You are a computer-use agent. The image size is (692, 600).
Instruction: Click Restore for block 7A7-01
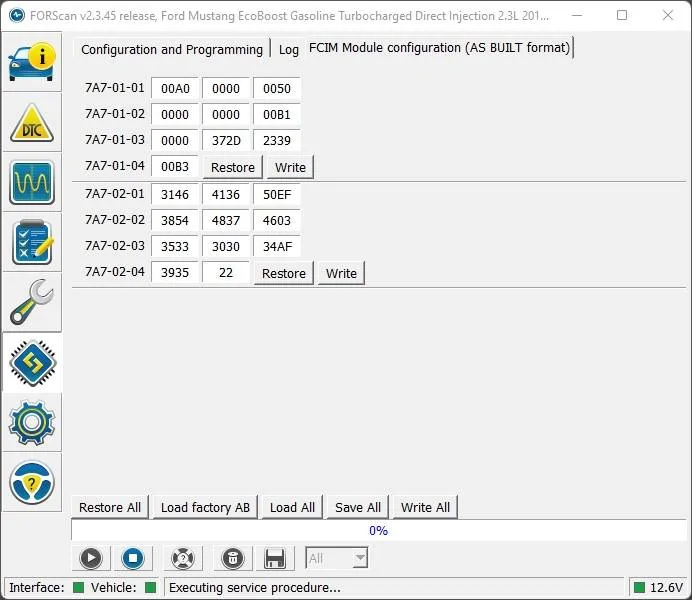pyautogui.click(x=233, y=167)
